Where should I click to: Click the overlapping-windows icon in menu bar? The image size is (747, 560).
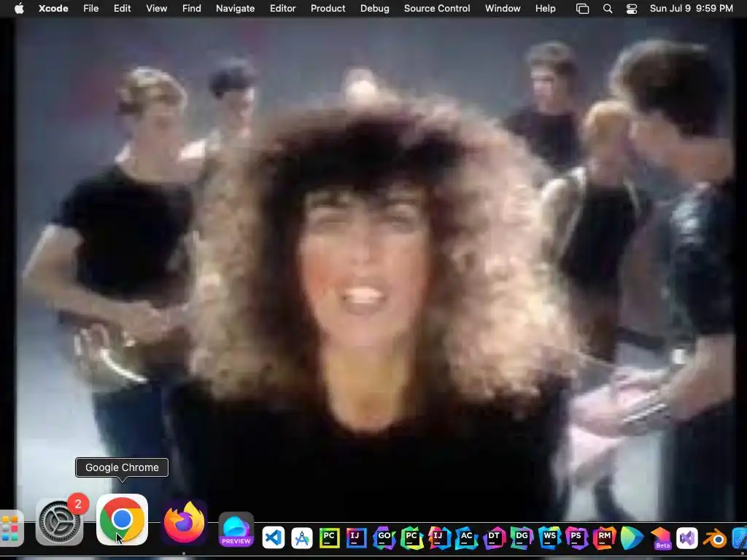point(582,9)
